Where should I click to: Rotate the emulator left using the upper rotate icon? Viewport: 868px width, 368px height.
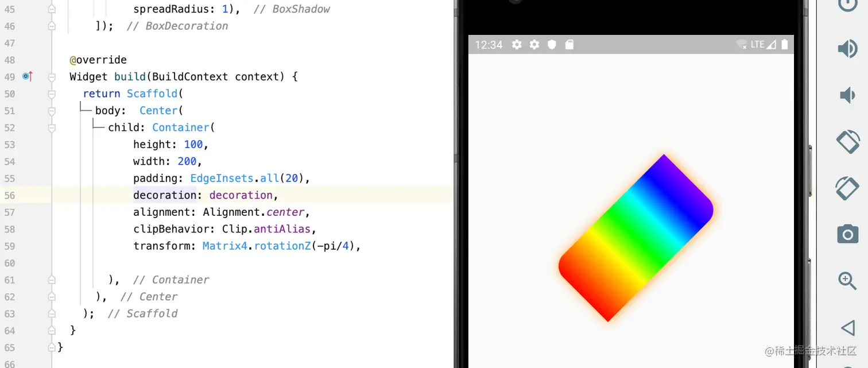848,141
